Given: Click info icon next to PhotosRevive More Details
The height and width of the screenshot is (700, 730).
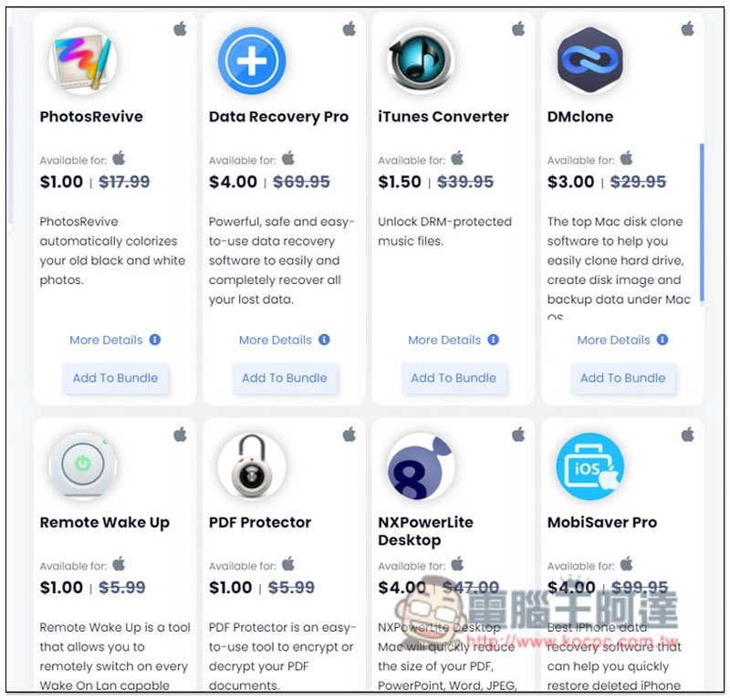Looking at the screenshot, I should [x=155, y=340].
